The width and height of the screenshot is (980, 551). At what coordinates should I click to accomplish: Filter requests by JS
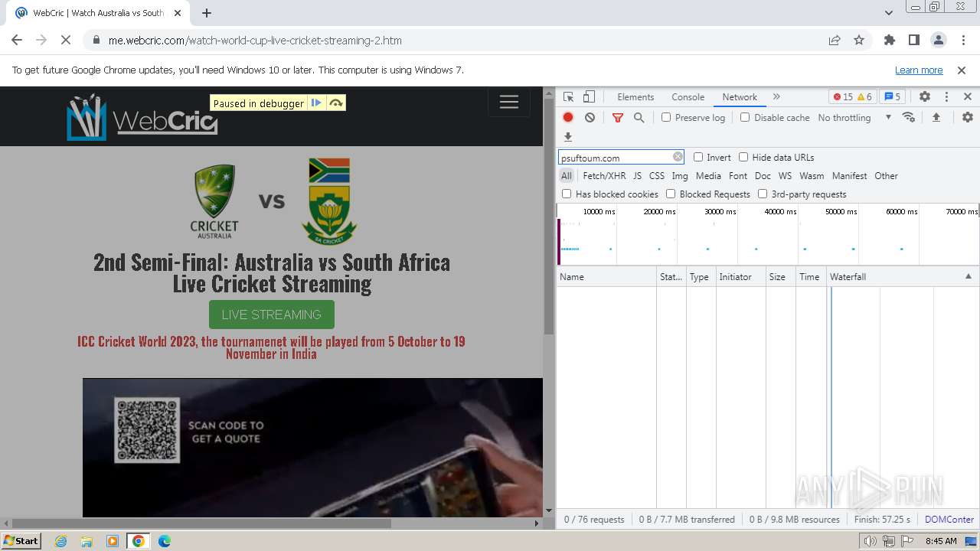click(637, 175)
